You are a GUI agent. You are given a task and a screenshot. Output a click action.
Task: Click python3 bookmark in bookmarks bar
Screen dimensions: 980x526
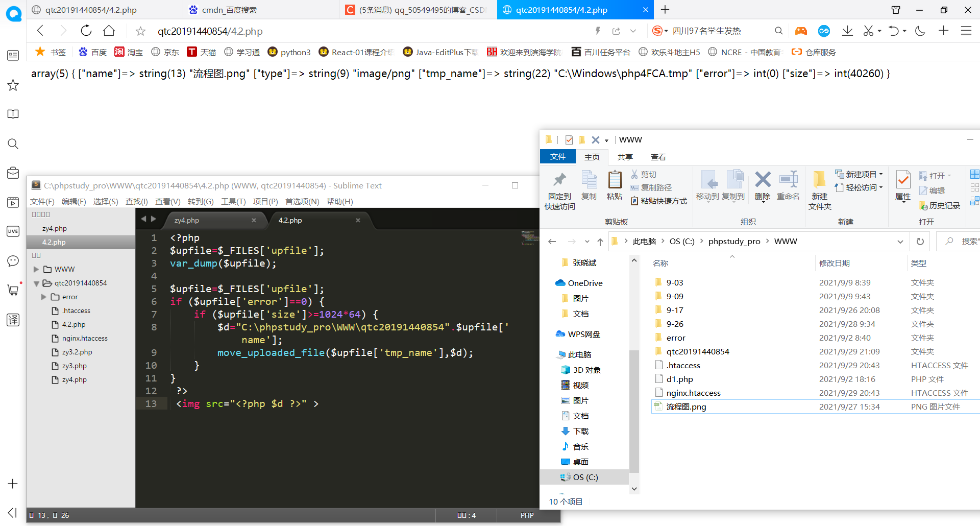click(289, 52)
